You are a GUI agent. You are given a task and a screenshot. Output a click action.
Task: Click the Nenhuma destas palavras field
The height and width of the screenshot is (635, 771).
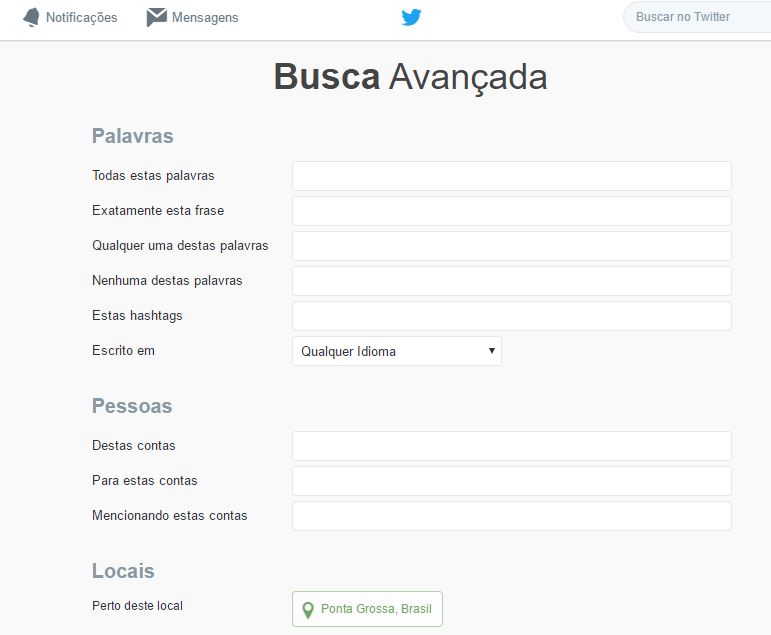(512, 281)
